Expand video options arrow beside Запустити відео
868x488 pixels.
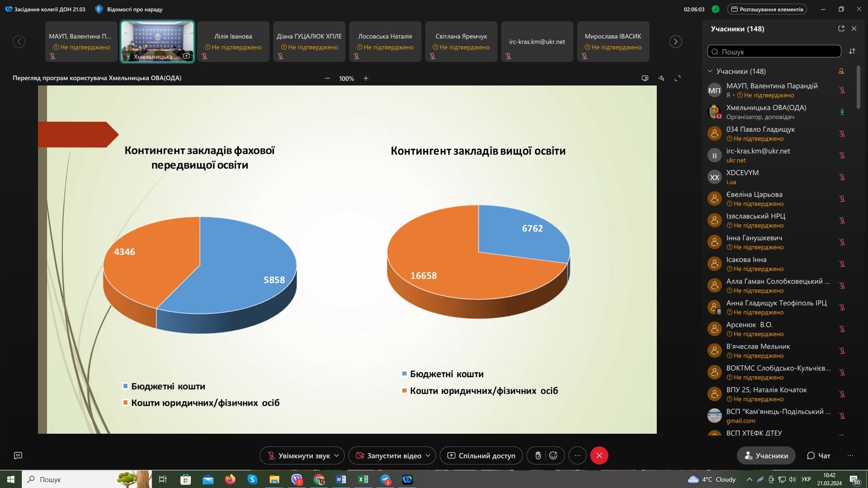(428, 455)
